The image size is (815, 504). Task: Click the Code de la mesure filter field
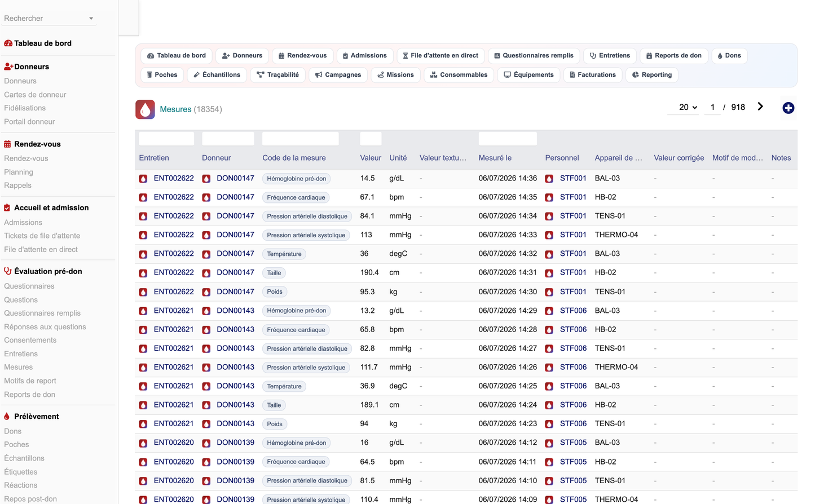(x=300, y=139)
